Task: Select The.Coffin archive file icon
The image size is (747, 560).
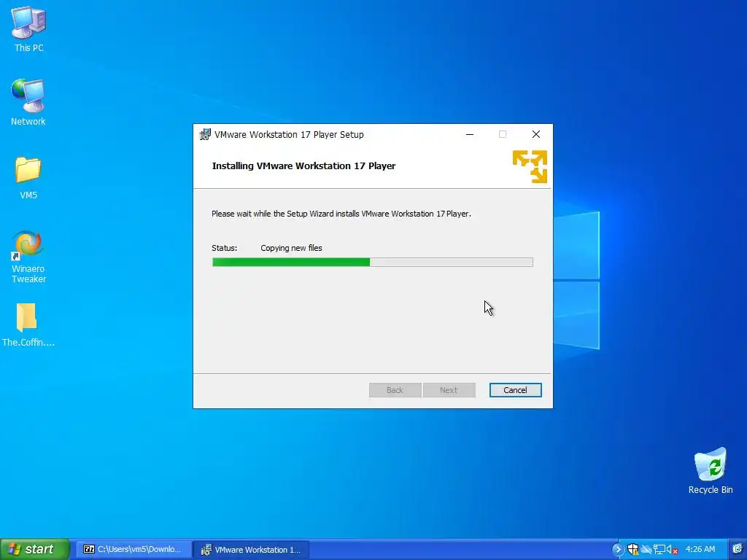Action: pos(28,324)
